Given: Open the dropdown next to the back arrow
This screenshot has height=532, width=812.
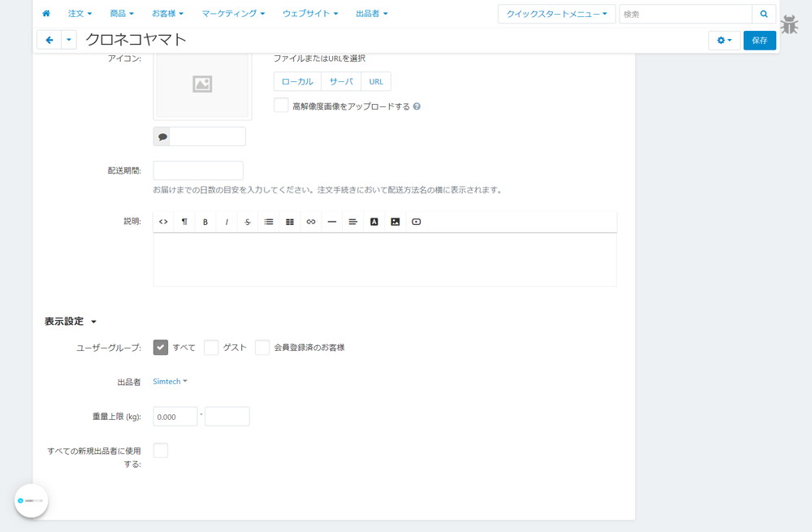Looking at the screenshot, I should [x=69, y=40].
